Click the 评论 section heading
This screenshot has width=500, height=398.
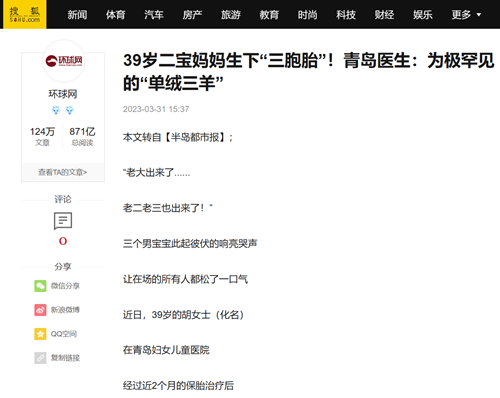pos(63,199)
